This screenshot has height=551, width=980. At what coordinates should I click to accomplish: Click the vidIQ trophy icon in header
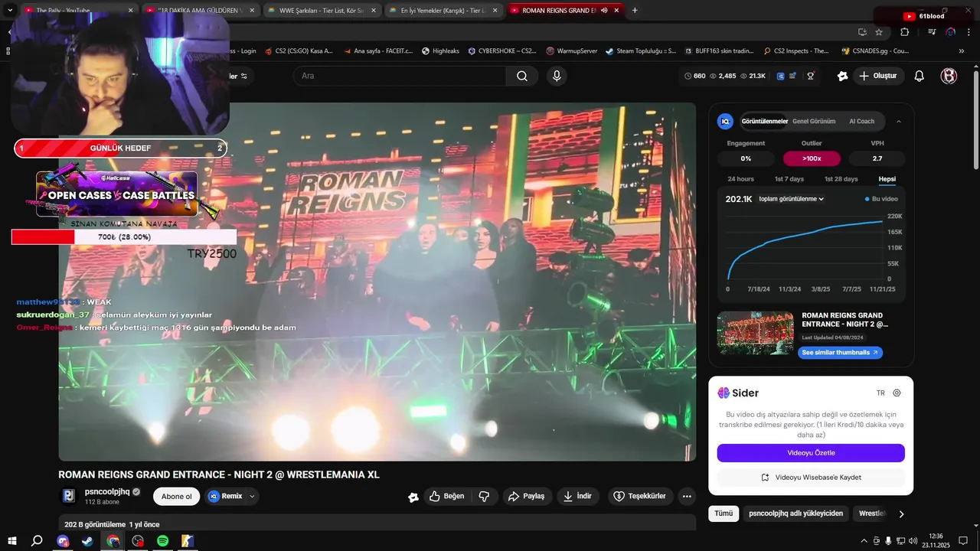click(x=810, y=76)
